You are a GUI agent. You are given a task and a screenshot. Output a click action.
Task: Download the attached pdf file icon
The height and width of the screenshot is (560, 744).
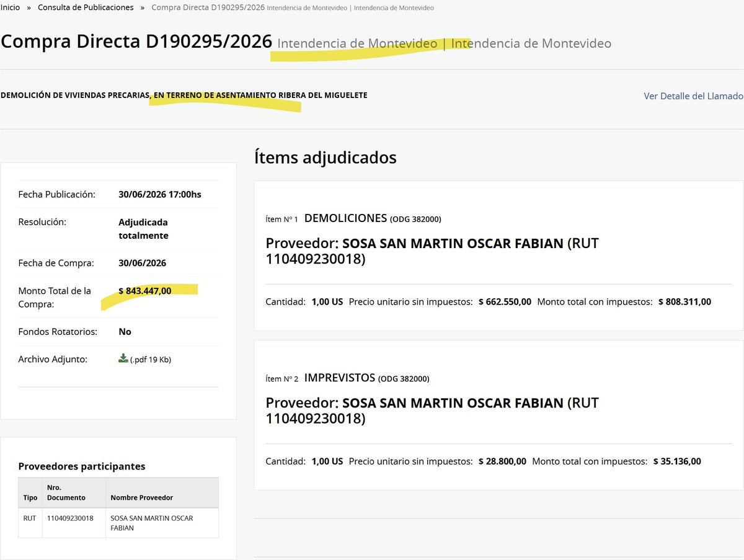point(123,358)
